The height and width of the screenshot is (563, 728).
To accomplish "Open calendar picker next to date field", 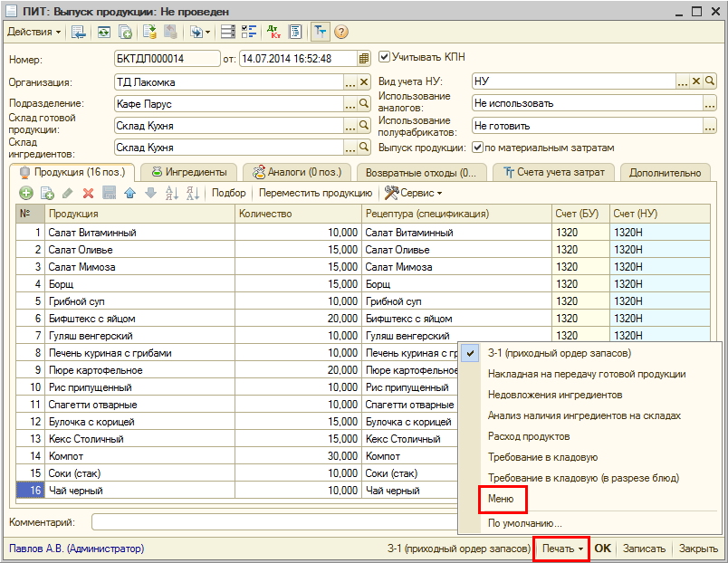I will [364, 59].
